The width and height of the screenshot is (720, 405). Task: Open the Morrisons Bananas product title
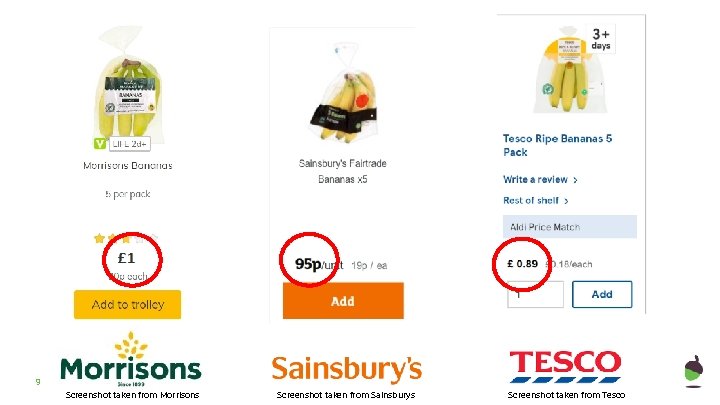tap(127, 165)
